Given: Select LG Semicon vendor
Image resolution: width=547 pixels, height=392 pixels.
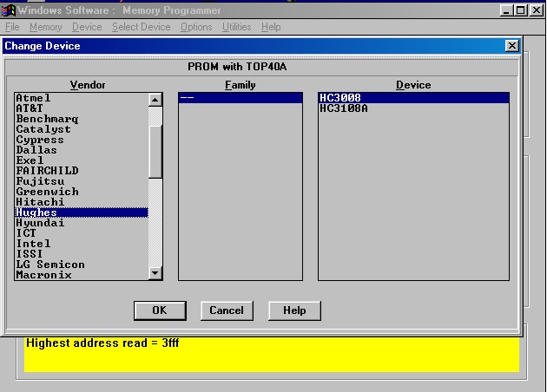Looking at the screenshot, I should [x=82, y=265].
